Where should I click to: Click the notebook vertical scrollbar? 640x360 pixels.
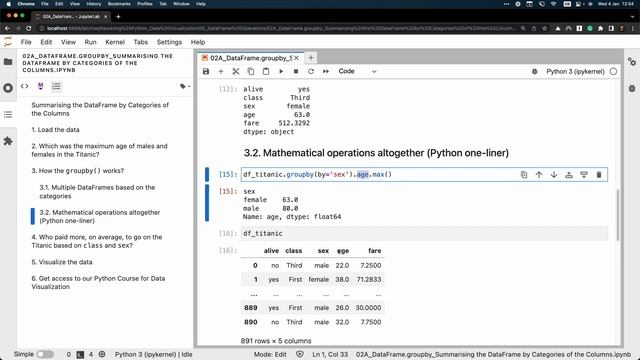coord(618,215)
